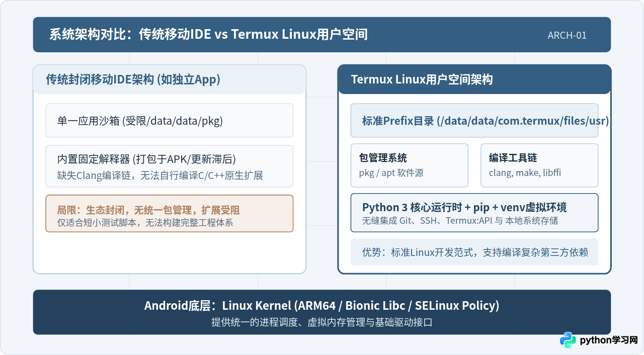Click the '缺失Clang编译链' description line
This screenshot has height=355, width=644.
coord(160,175)
